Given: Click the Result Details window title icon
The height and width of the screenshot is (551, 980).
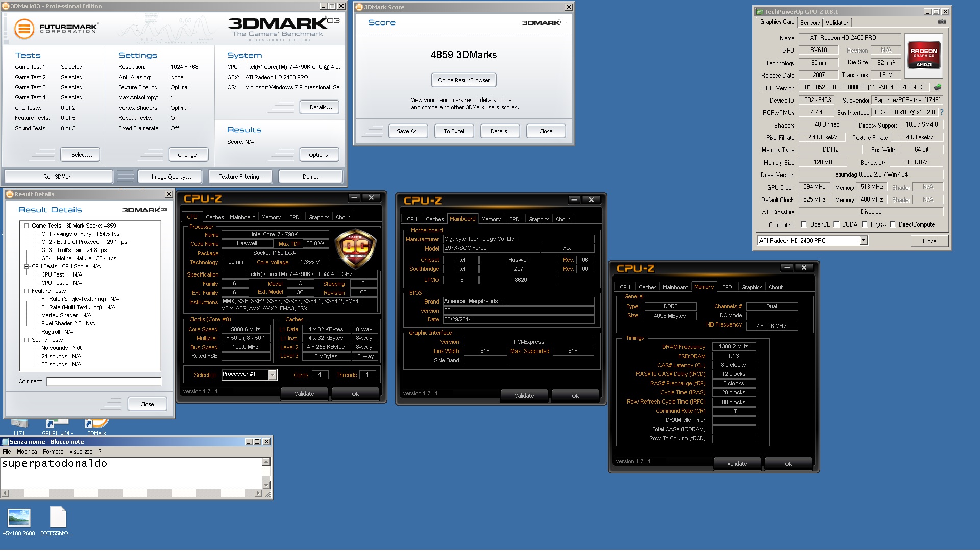Looking at the screenshot, I should pos(9,194).
